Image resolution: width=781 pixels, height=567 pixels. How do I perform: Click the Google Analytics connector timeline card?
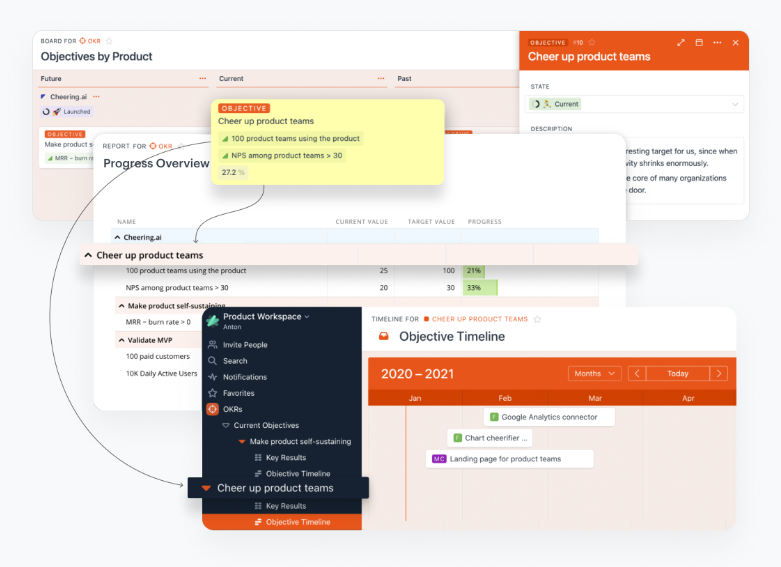click(548, 417)
